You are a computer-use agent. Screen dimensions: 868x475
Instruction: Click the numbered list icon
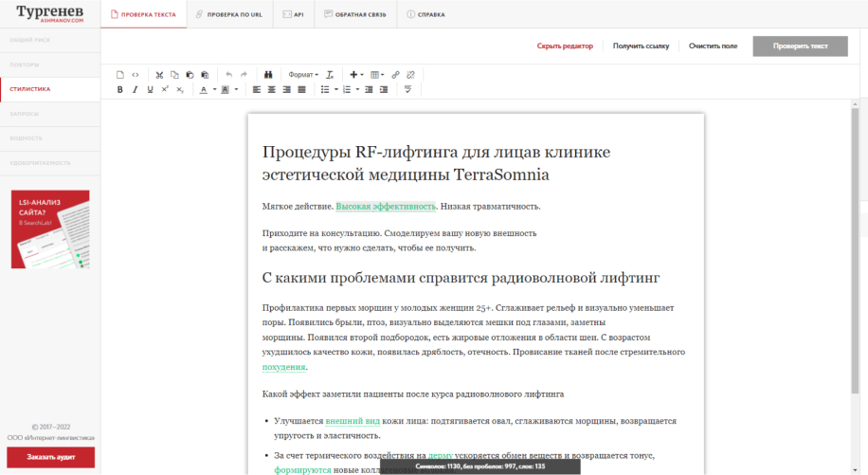(x=347, y=89)
